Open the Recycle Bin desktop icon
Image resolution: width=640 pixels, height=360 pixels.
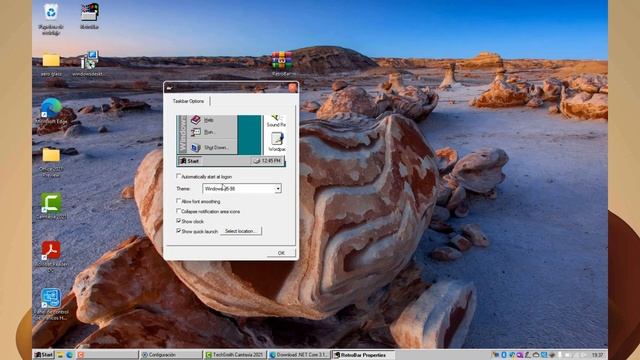pyautogui.click(x=51, y=18)
